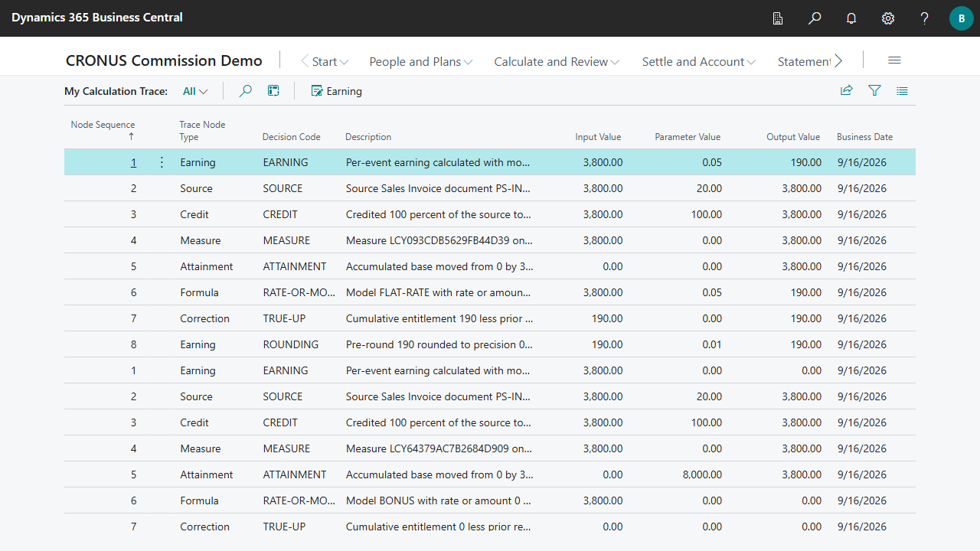
Task: Show row options for first Earning row
Action: point(162,162)
